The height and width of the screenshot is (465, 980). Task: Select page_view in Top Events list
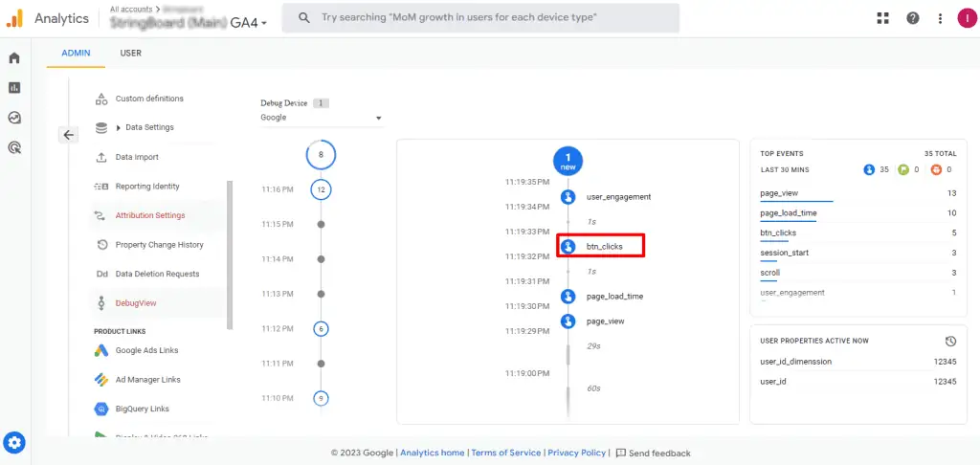click(x=779, y=193)
